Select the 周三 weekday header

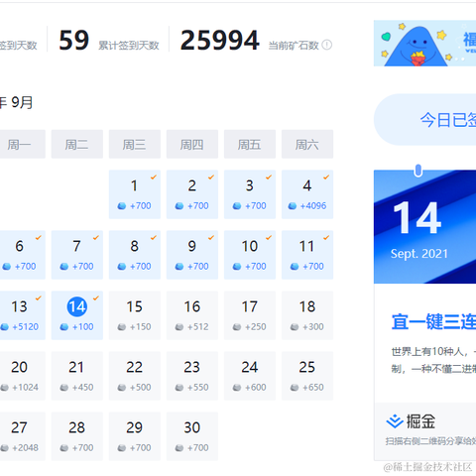click(x=135, y=144)
